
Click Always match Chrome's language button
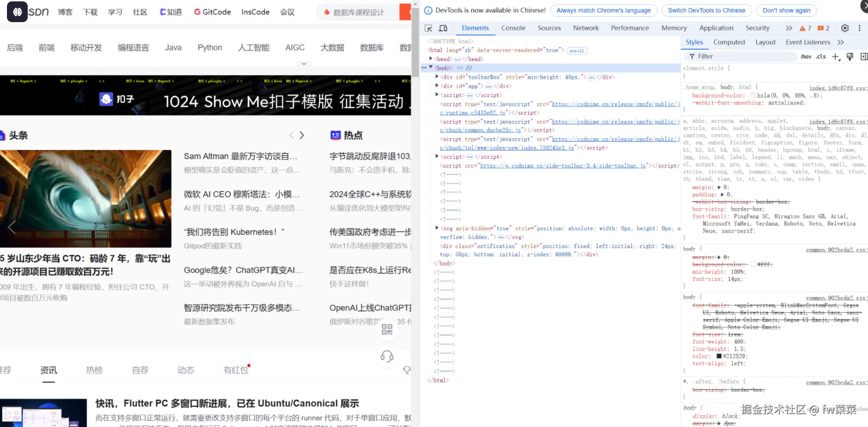pos(603,10)
